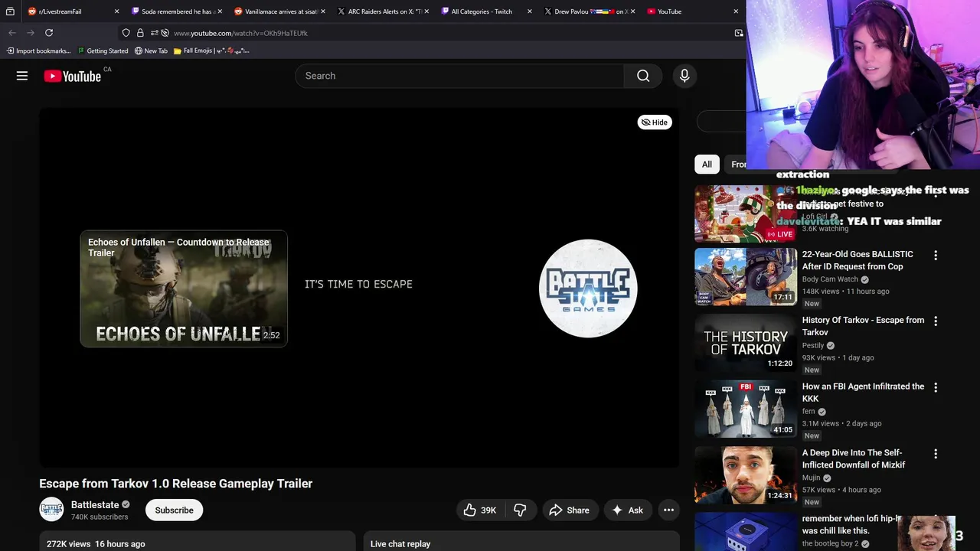Screen dimensions: 980x551
Task: Open the lofi live stream thumbnail
Action: tap(746, 214)
